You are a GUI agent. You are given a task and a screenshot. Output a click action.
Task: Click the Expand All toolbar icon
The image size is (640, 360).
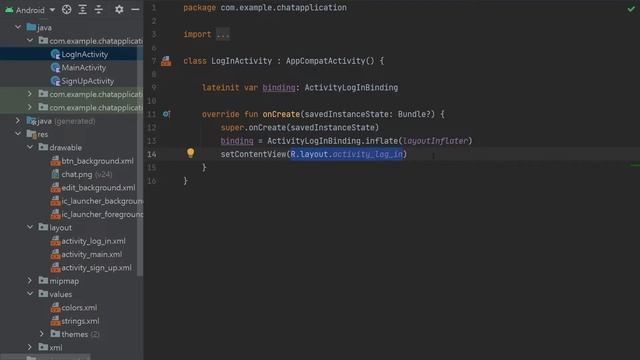[82, 9]
